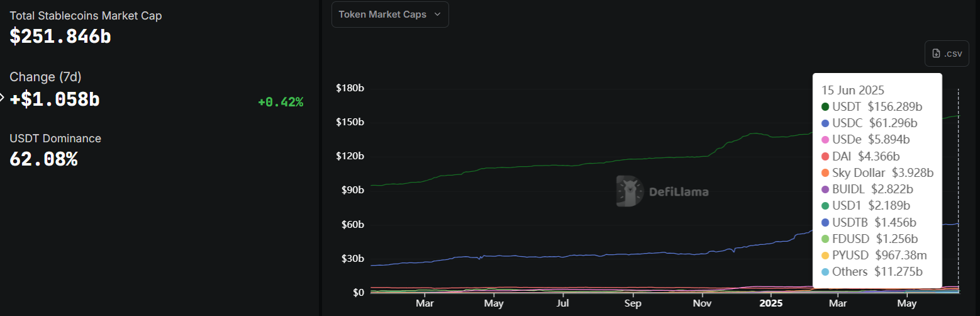
Task: Click the USDC blue legend dot
Action: 825,123
